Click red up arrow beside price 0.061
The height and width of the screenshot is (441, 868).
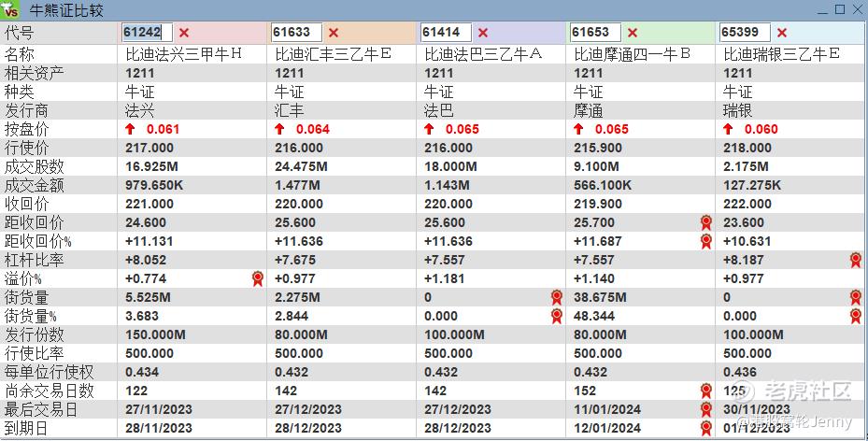[130, 129]
